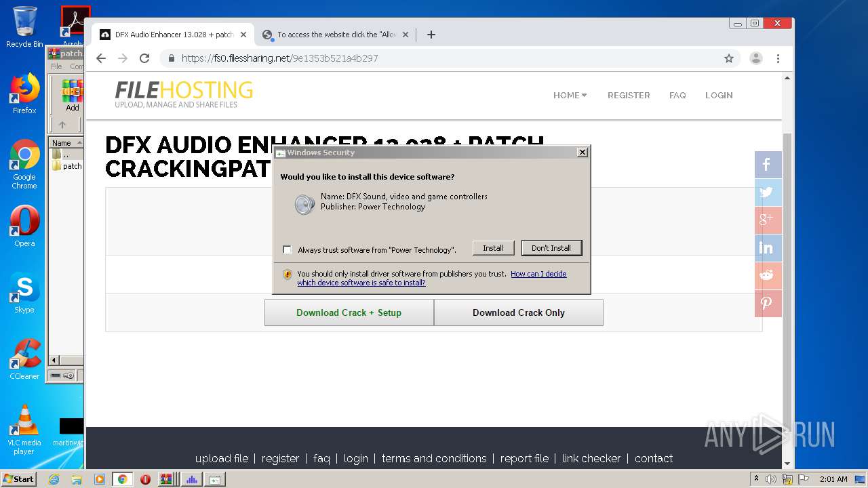Click the taskbar clock 2:01 AM
The width and height of the screenshot is (868, 488).
point(833,479)
